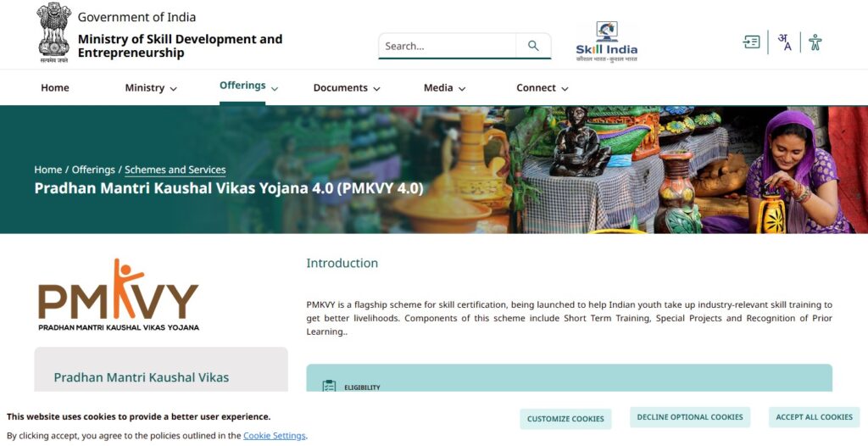The width and height of the screenshot is (868, 446).
Task: Expand the Ministry menu chevron
Action: tap(173, 89)
